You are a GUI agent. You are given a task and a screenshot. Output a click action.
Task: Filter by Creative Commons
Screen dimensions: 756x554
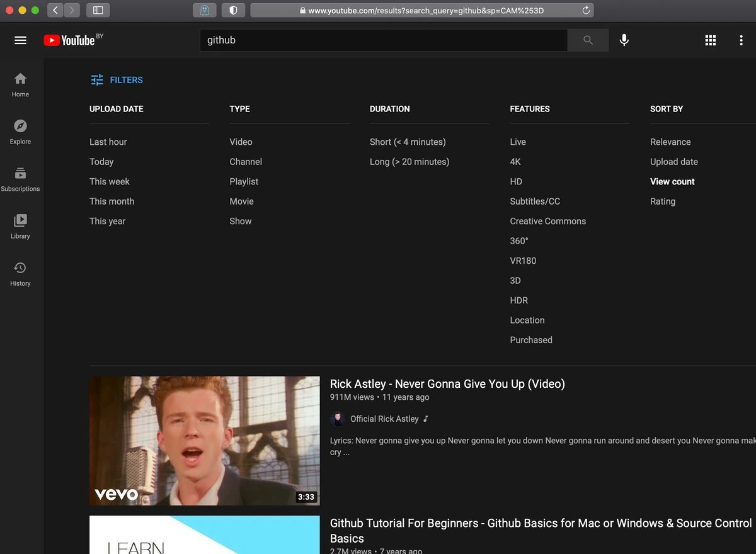point(548,221)
